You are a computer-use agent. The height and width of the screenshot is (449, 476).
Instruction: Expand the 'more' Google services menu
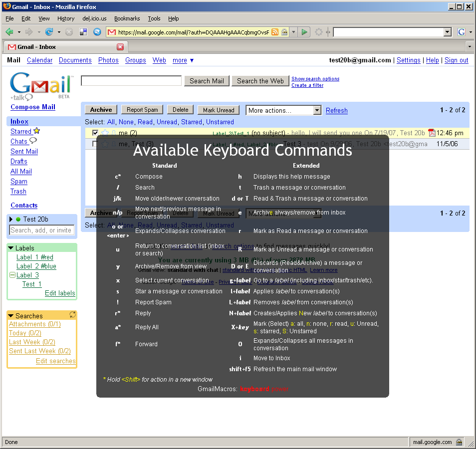[183, 60]
